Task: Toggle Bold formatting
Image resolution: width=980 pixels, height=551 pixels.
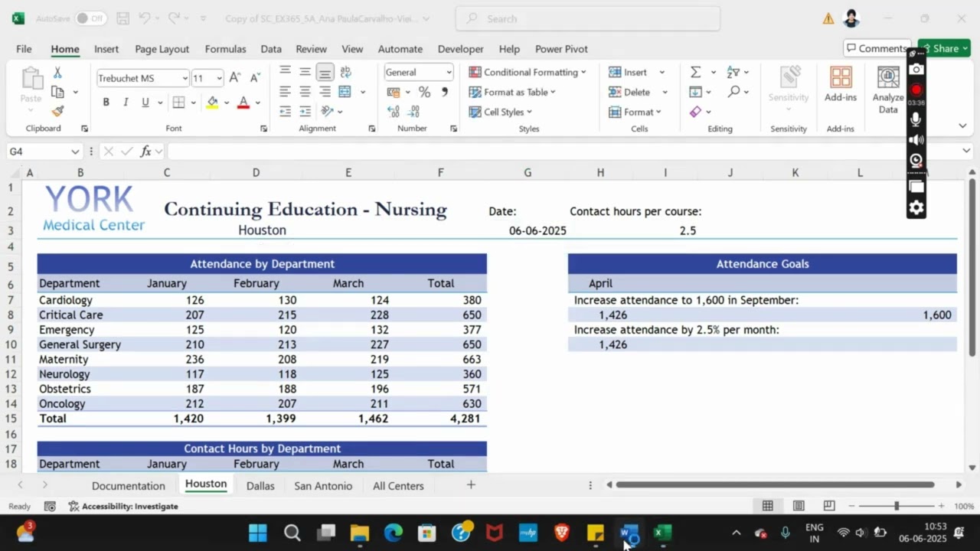Action: tap(106, 103)
